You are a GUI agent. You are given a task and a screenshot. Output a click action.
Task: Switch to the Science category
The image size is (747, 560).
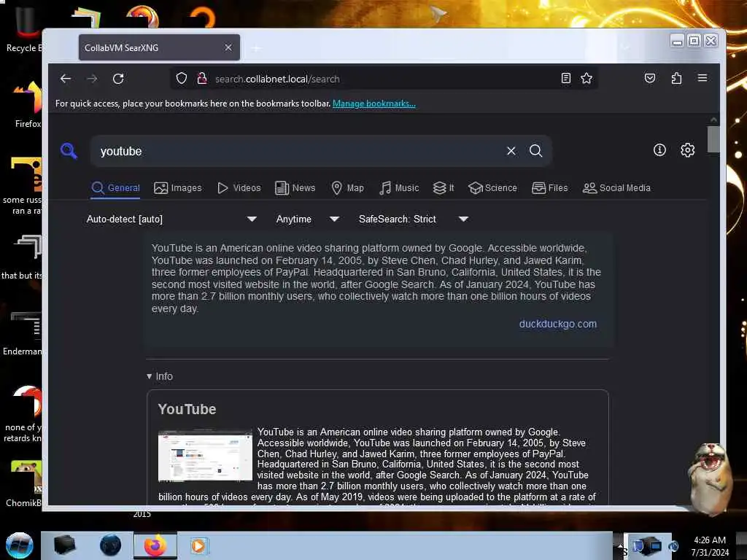492,188
